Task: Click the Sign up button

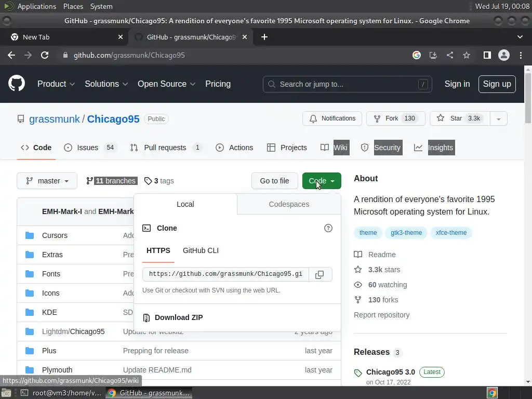Action: 497,84
